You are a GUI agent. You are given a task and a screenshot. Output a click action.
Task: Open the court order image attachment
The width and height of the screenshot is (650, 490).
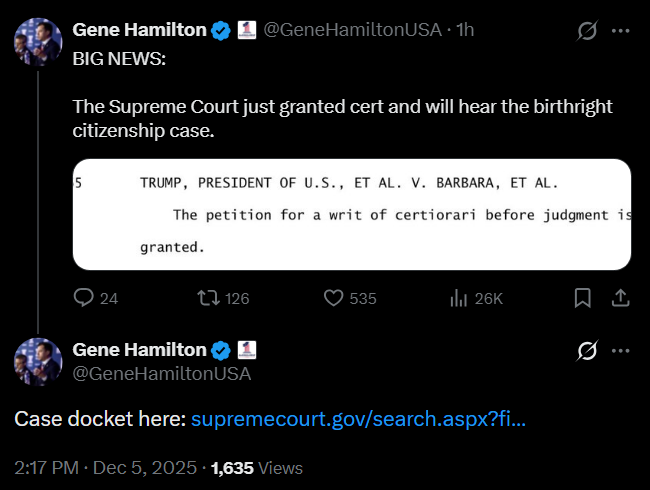pos(352,214)
